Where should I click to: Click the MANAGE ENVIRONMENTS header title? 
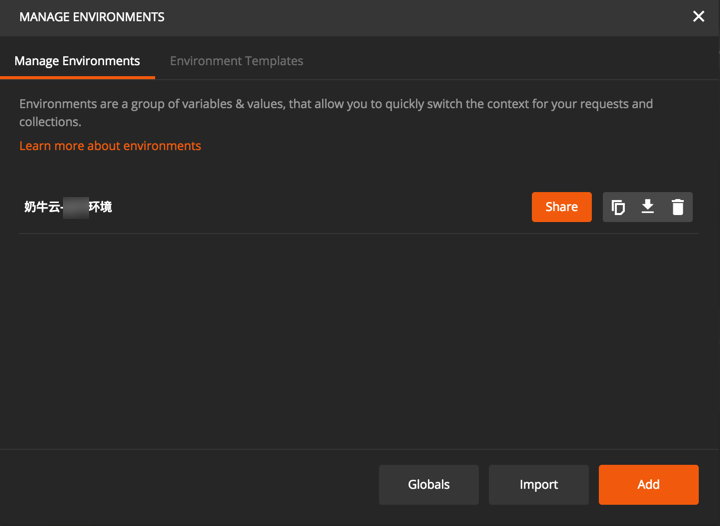[92, 17]
